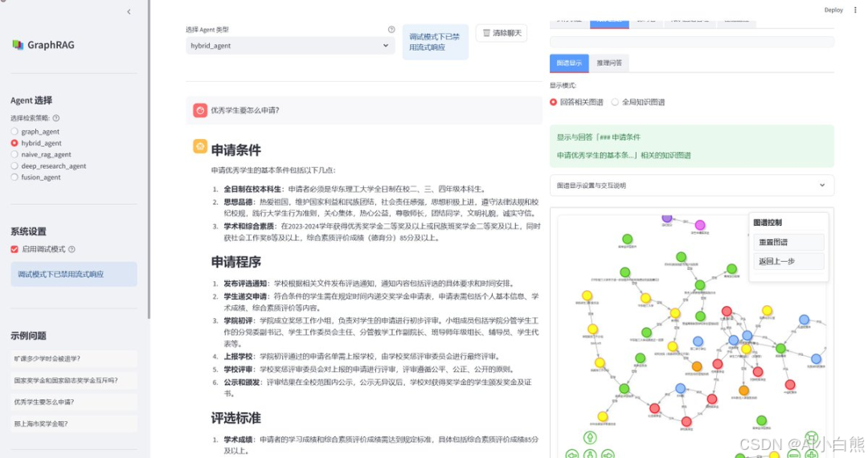
Task: Click the magenta node in the graph
Action: tap(700, 225)
